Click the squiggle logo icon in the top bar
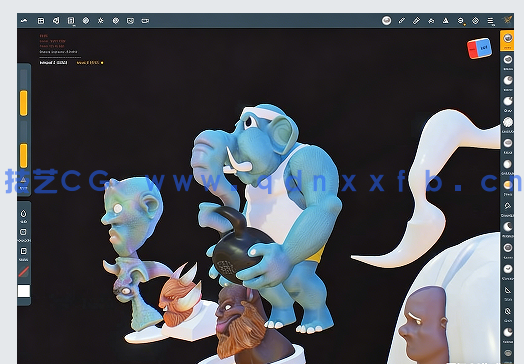Screen dimensions: 524x364 (24, 21)
